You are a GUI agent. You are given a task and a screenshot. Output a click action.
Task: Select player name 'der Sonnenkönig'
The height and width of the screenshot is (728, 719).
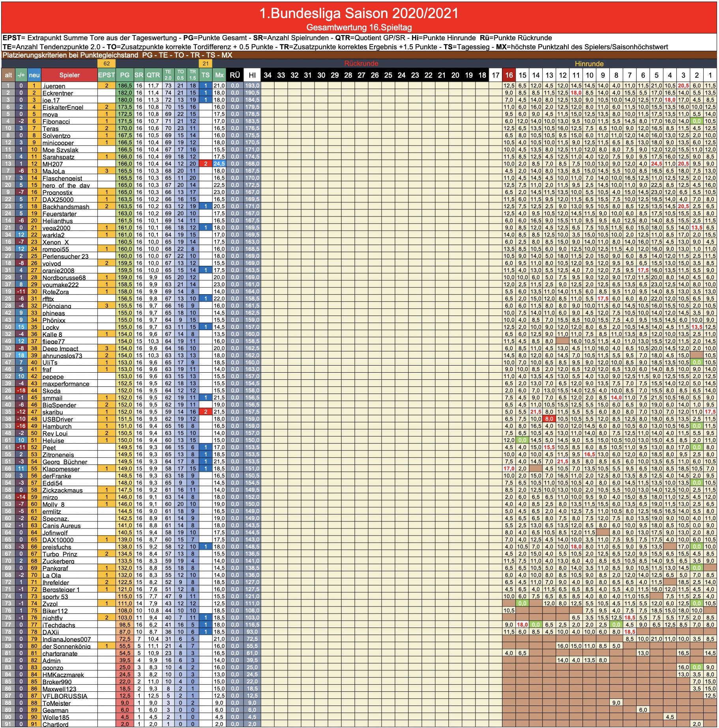(x=67, y=646)
